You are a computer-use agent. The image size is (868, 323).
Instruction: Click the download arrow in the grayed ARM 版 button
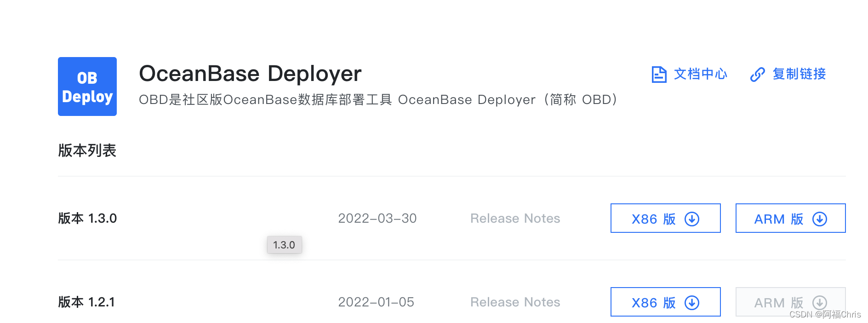[820, 303]
